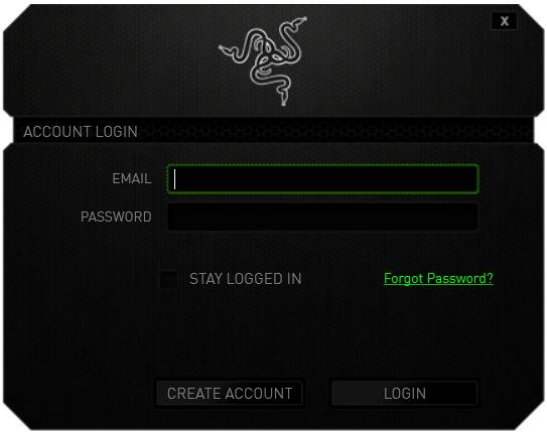Image resolution: width=547 pixels, height=432 pixels.
Task: Click the empty panel area below the Stay Logged In row
Action: tap(274, 332)
